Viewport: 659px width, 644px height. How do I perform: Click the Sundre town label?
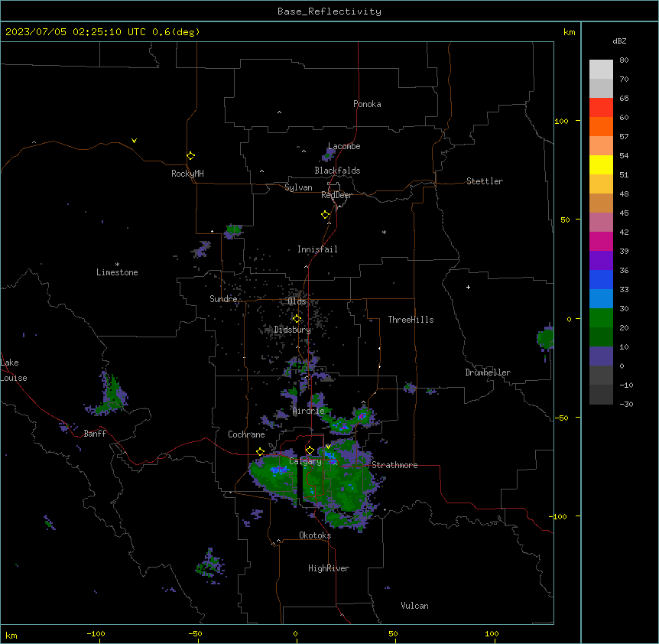223,299
